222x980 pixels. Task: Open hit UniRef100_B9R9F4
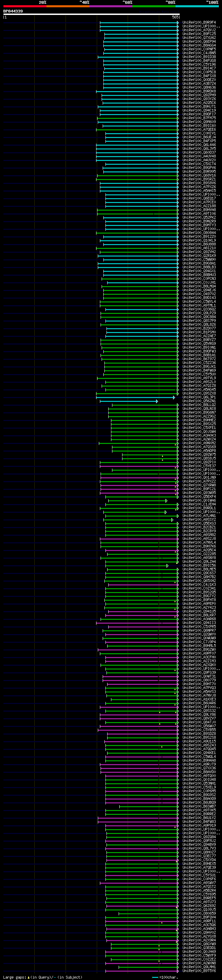[199, 23]
